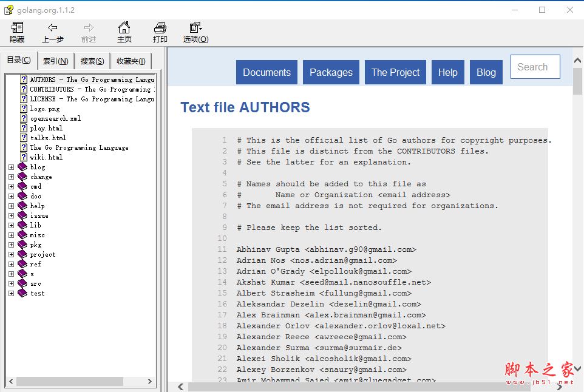Click the 'Text file AUTHORS' heading
This screenshot has height=392, width=584.
tap(245, 107)
